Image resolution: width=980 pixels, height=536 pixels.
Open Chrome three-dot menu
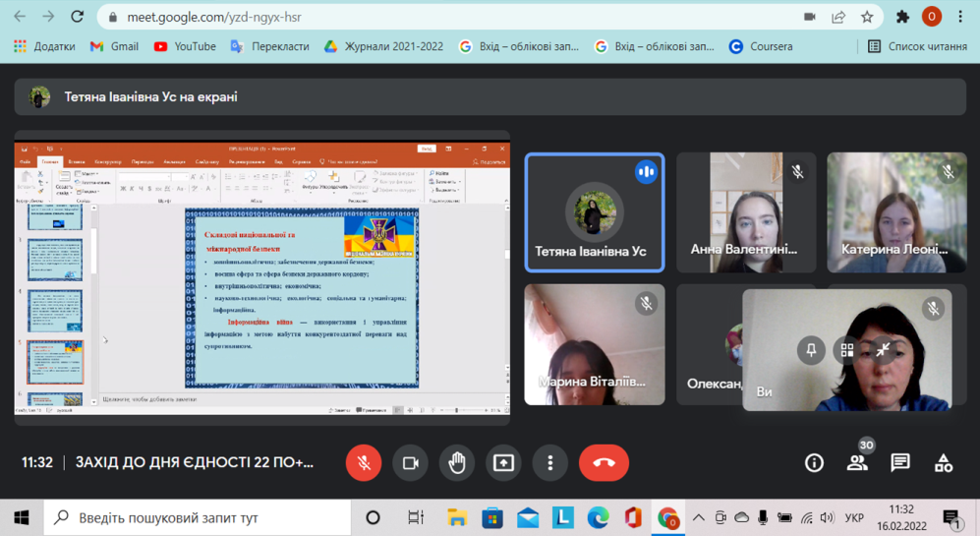point(960,17)
